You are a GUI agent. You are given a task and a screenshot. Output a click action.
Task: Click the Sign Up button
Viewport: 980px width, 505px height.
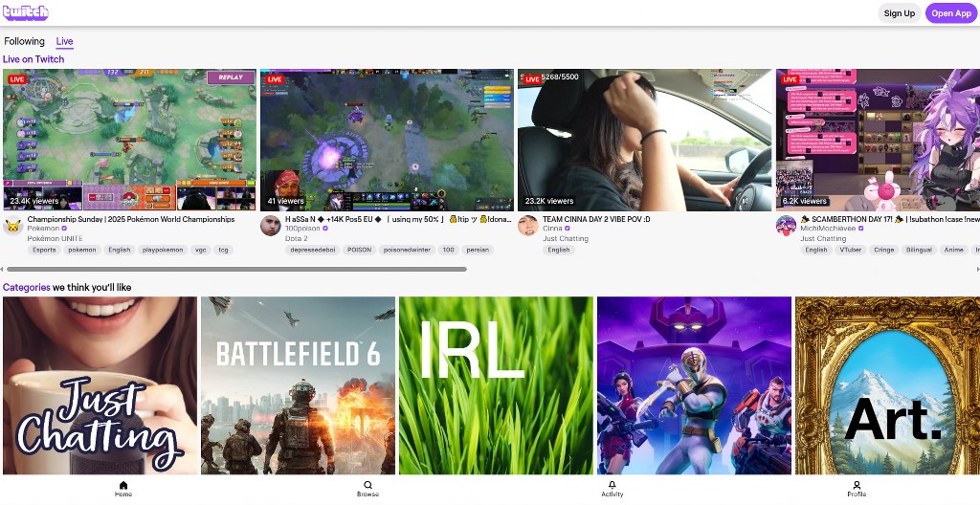pos(900,13)
